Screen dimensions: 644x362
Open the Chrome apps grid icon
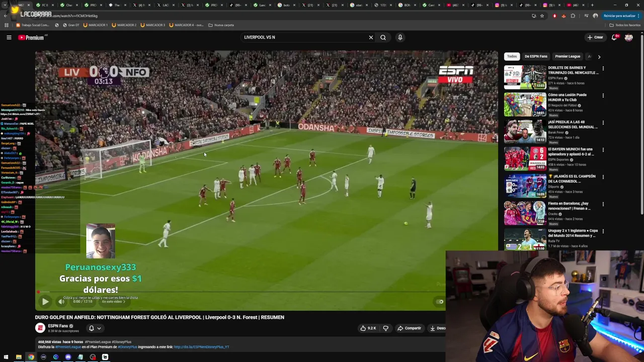tap(6, 25)
